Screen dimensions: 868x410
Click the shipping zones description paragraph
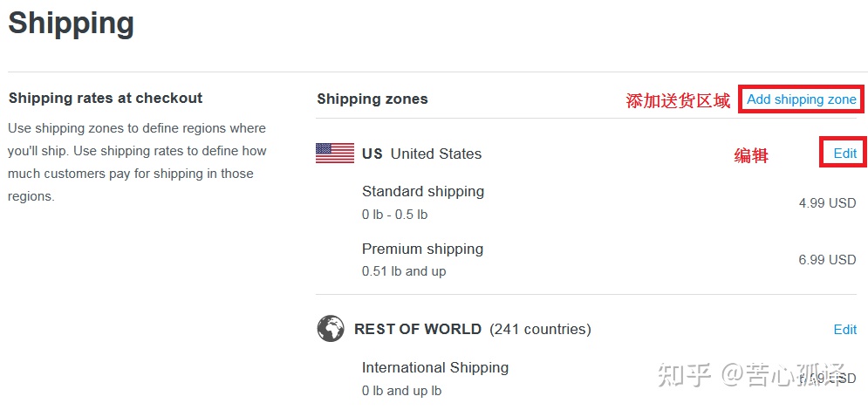137,162
